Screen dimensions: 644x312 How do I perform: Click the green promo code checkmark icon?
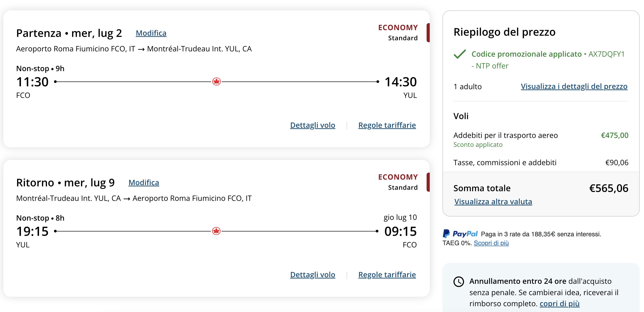(460, 54)
